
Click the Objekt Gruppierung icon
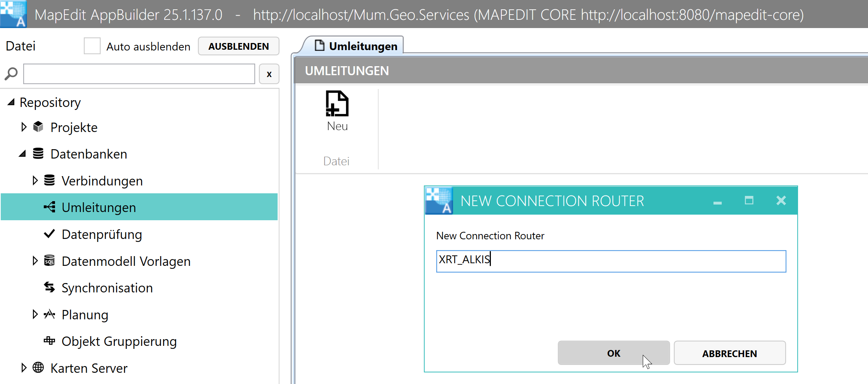coord(49,341)
